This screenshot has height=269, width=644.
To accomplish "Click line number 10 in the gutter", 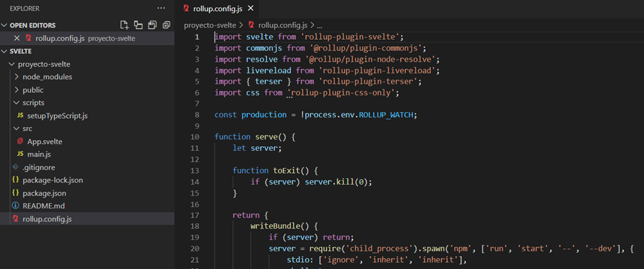I will [195, 137].
